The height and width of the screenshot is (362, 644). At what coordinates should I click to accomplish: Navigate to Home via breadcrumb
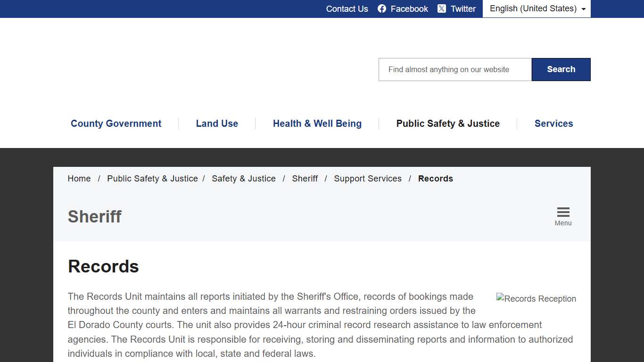[79, 179]
